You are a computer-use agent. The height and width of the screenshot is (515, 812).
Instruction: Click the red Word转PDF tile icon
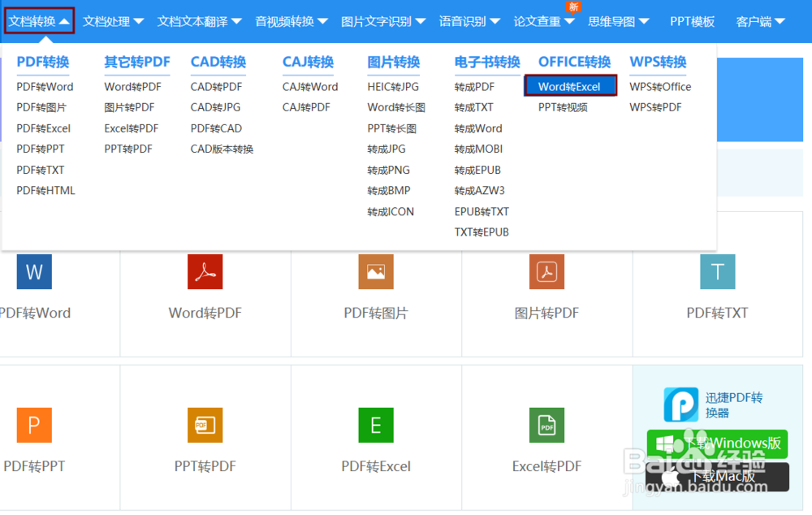205,271
